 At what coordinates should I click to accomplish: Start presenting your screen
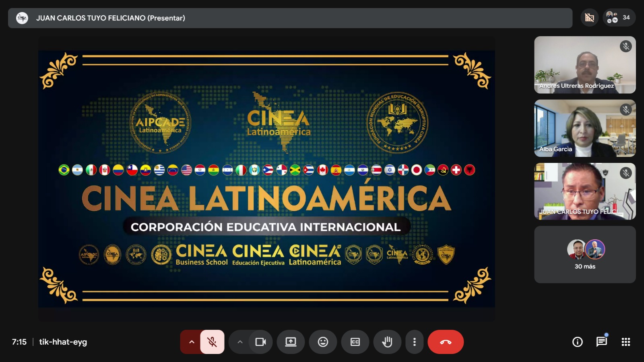(291, 342)
